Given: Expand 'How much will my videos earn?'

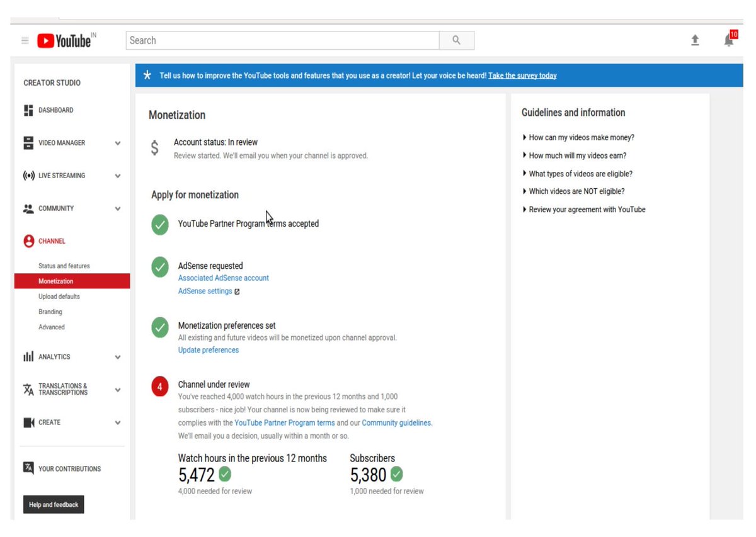Looking at the screenshot, I should pos(575,155).
